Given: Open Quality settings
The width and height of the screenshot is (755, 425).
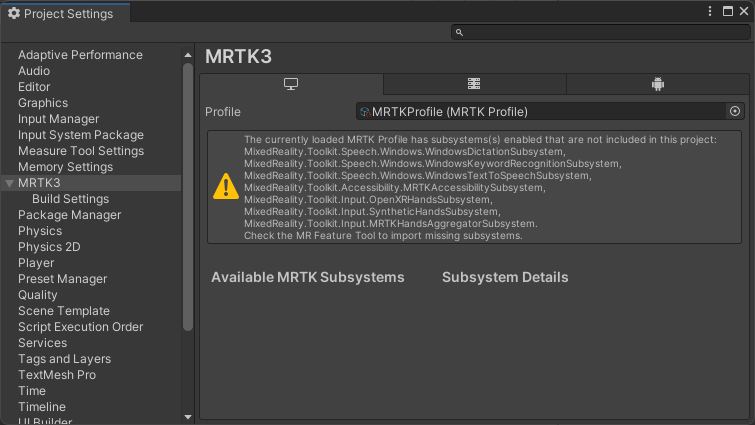Looking at the screenshot, I should click(38, 295).
